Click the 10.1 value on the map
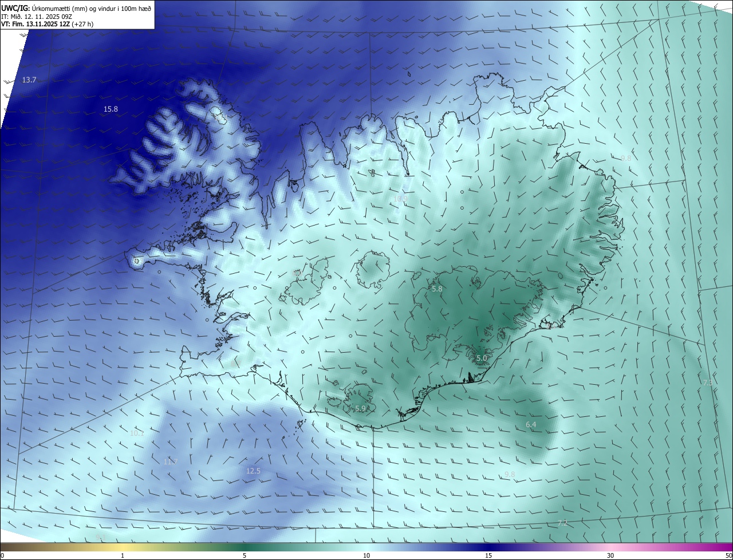 [x=137, y=433]
